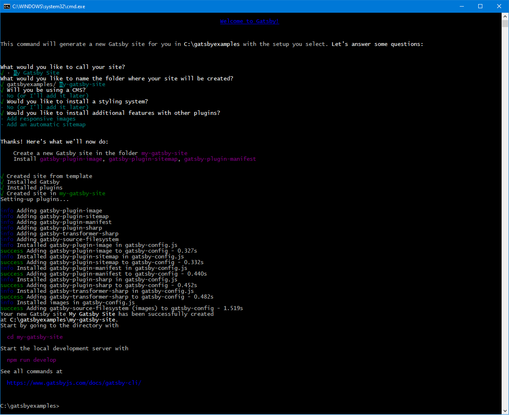Viewport: 509px width, 420px height.
Task: Click 'Will you be using a CMS?' question
Action: point(46,90)
